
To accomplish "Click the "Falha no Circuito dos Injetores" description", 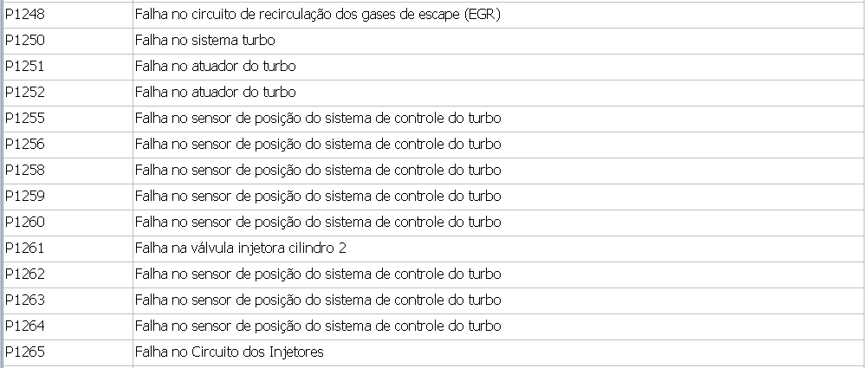I will pyautogui.click(x=230, y=352).
